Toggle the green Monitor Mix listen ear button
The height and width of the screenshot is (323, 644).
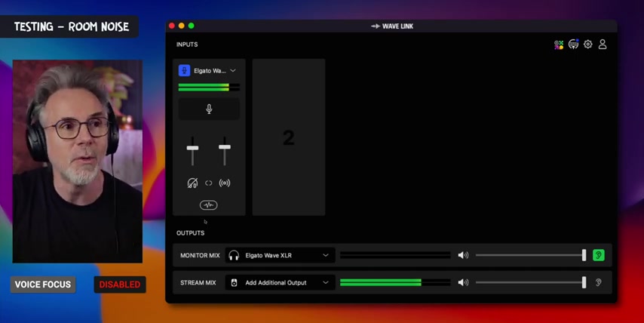click(599, 255)
